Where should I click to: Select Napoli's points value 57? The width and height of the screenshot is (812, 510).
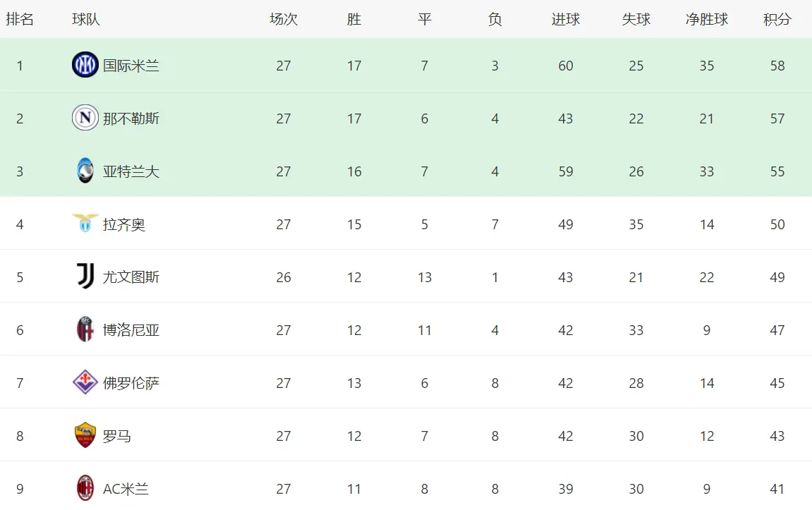pyautogui.click(x=777, y=119)
